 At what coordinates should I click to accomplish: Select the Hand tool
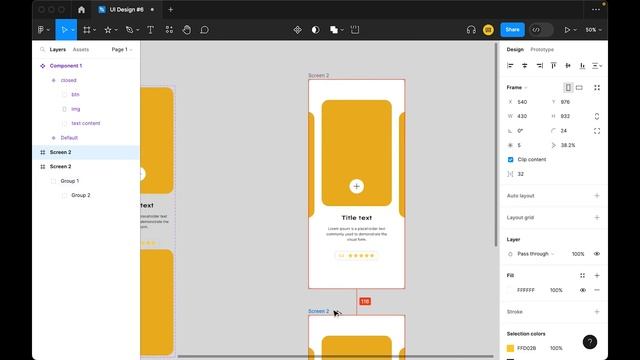[187, 30]
